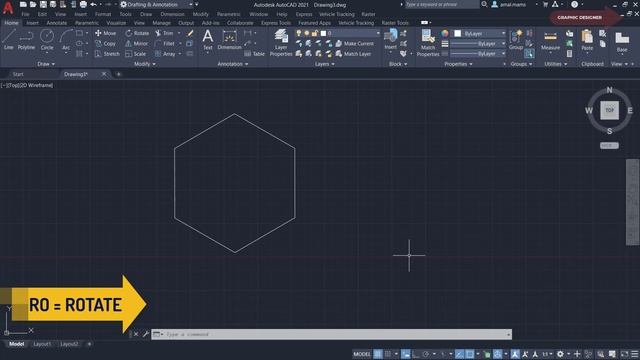Screen dimensions: 640x360
Task: Open the Annotate ribbon tab
Action: [57, 23]
